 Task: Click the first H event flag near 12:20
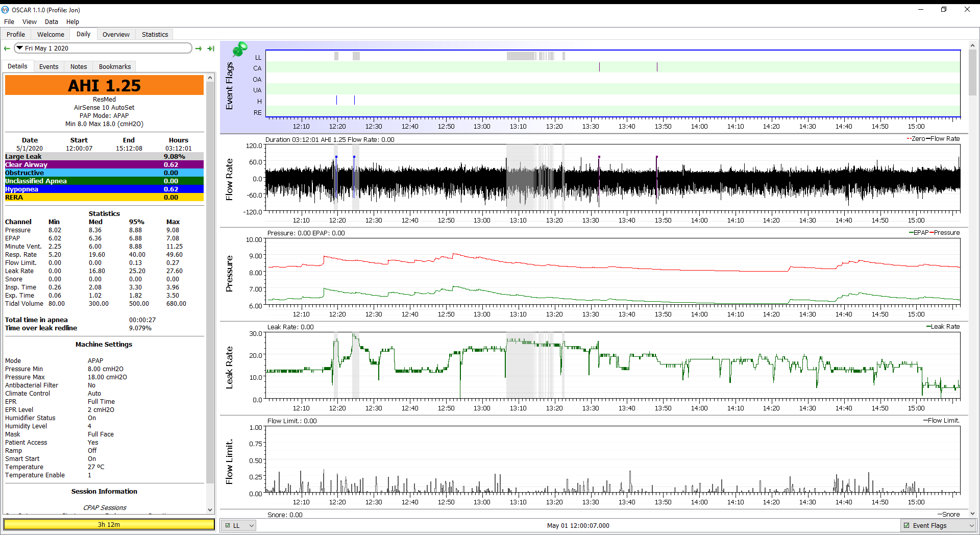(x=336, y=101)
